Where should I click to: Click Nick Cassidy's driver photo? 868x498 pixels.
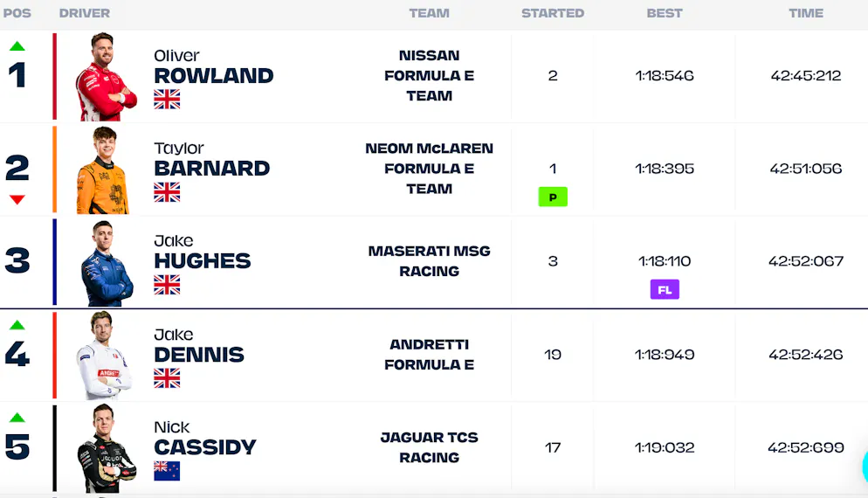[107, 448]
